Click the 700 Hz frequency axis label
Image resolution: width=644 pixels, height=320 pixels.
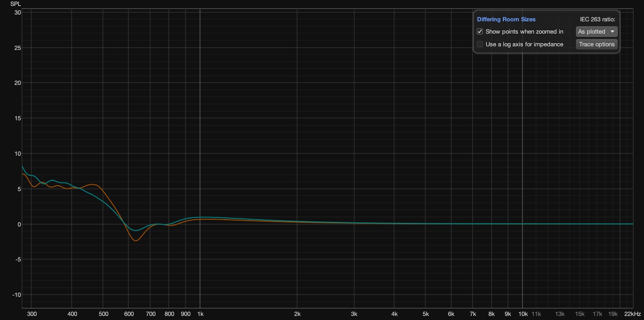click(151, 314)
